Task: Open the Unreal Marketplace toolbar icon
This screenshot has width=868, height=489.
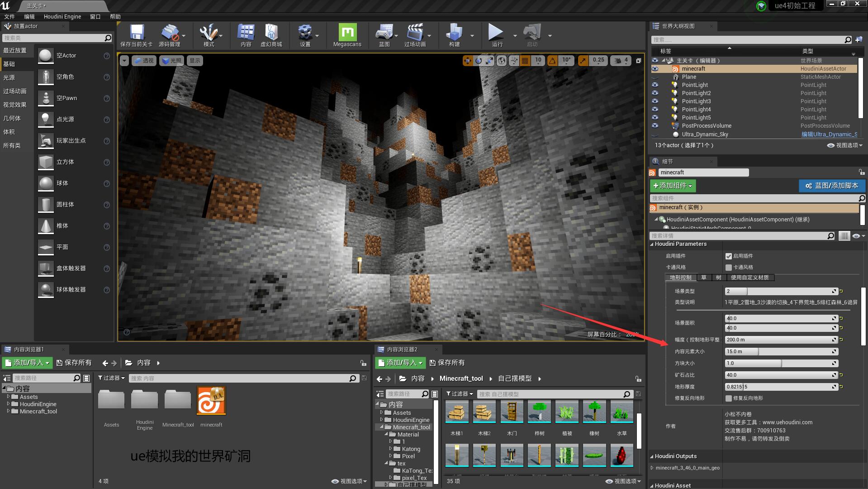Action: tap(271, 33)
